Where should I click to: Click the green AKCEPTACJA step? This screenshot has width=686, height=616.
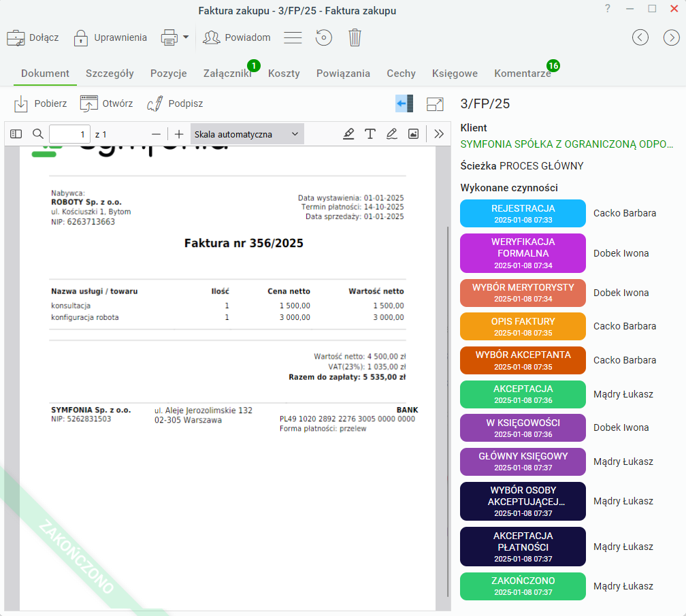click(x=523, y=394)
